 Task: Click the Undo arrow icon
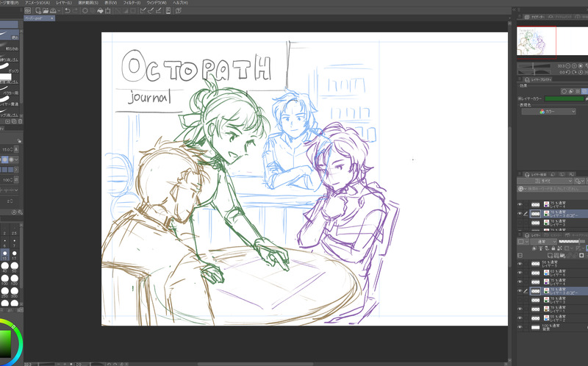pos(68,11)
